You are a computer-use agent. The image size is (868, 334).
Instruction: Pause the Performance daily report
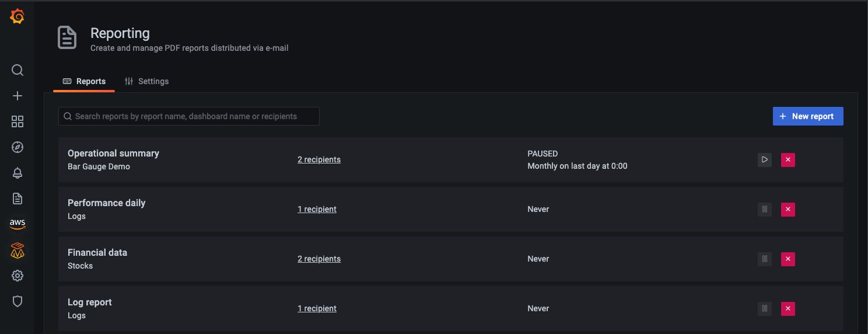[x=764, y=209]
